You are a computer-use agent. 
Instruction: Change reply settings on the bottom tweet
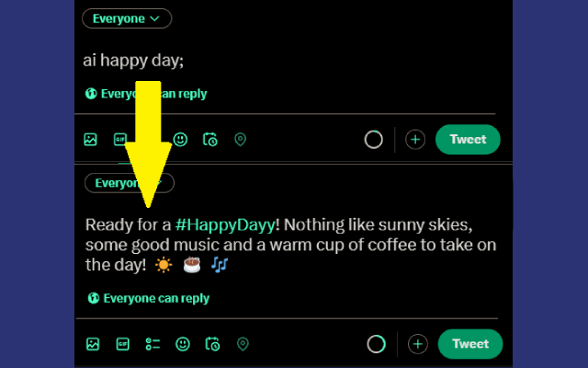148,298
